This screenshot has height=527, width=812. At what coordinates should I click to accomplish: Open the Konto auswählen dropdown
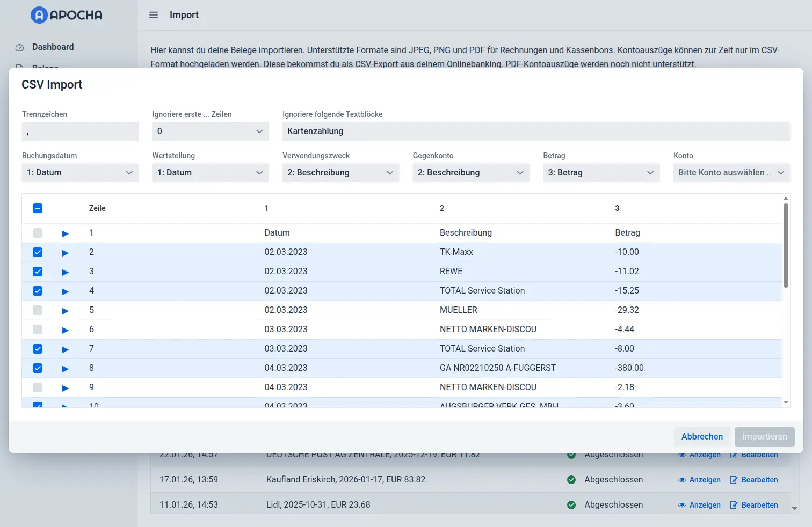(x=731, y=172)
